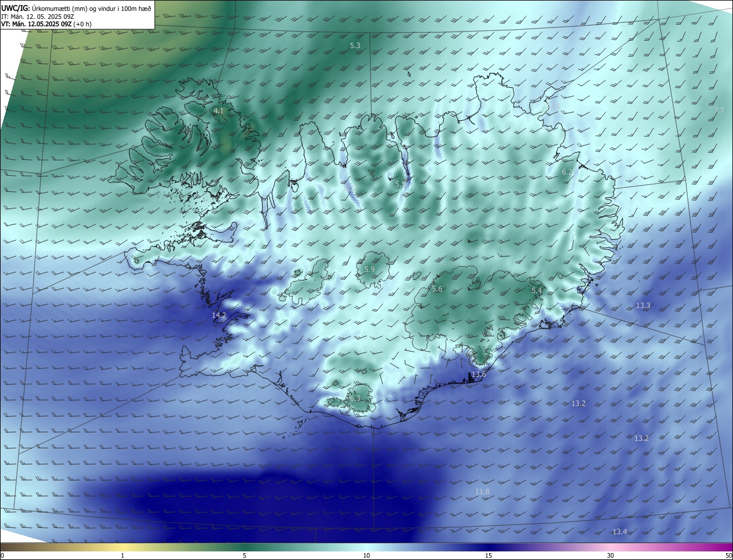Click the magenta end of the color bar
Screen dimensions: 733x560
pos(726,547)
